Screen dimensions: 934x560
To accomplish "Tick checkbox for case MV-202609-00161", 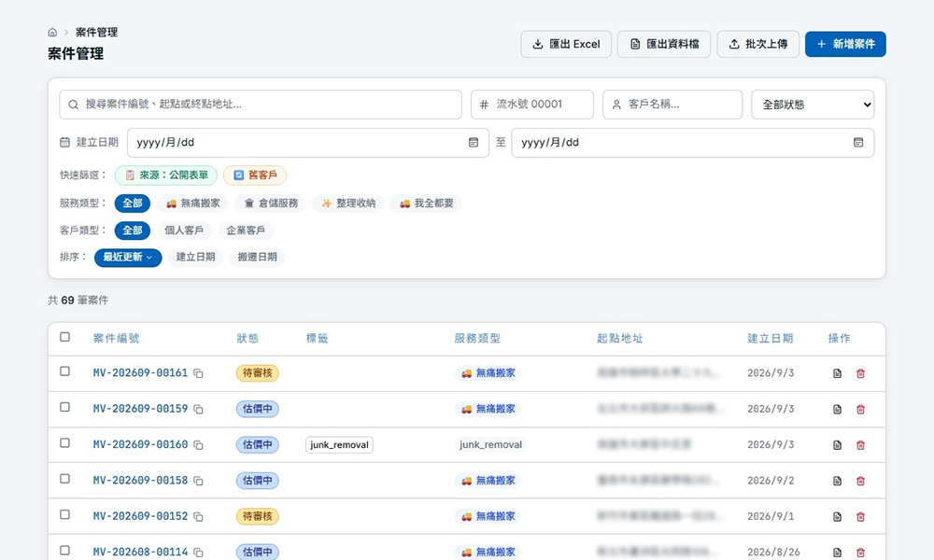I will coord(65,371).
